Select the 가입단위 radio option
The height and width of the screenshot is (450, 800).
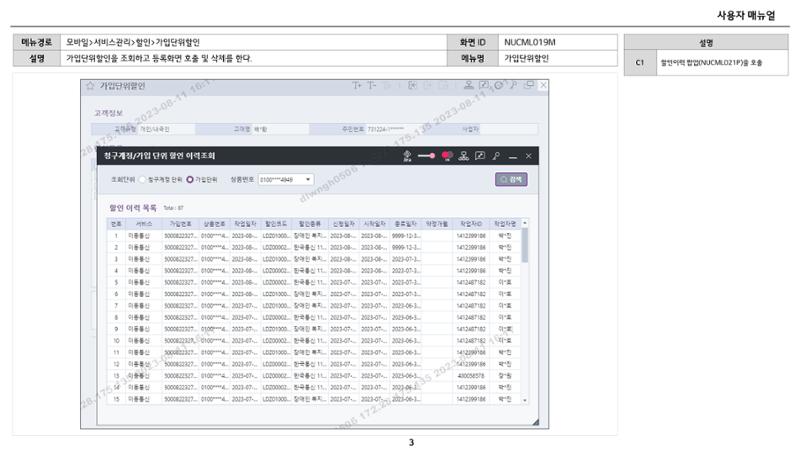pos(190,180)
